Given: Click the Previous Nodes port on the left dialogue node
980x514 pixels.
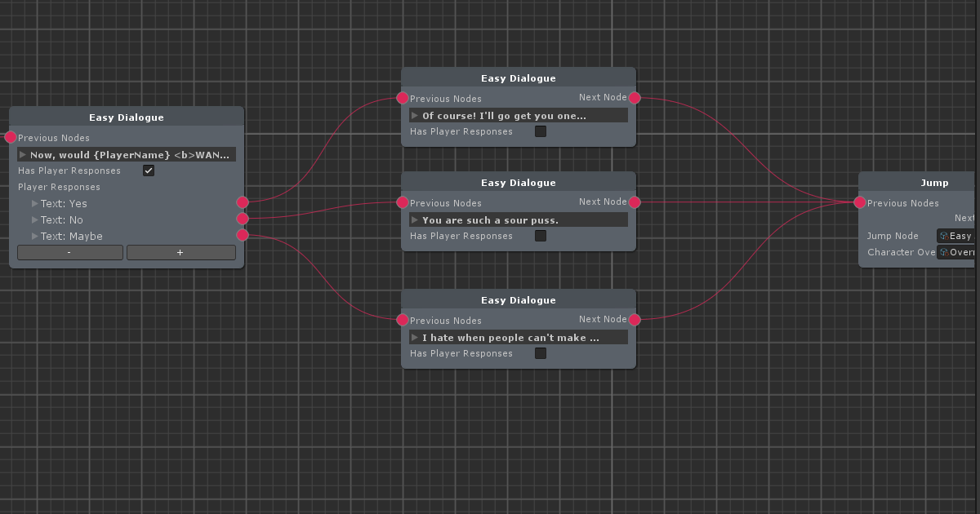Looking at the screenshot, I should [11, 137].
